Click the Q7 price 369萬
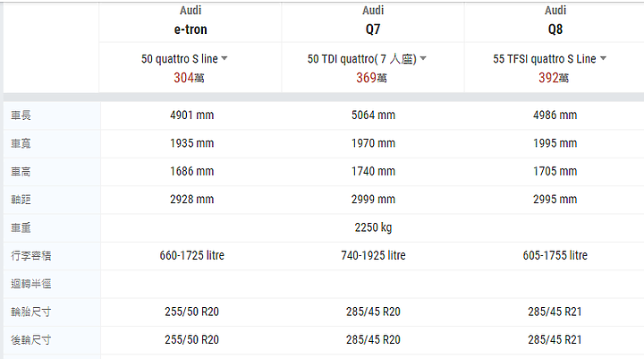The width and height of the screenshot is (644, 359). [371, 78]
